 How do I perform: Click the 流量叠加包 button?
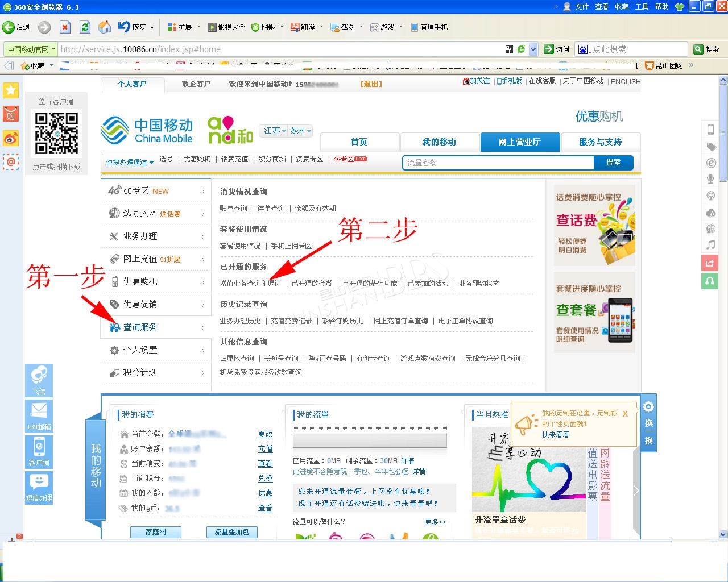(x=231, y=532)
